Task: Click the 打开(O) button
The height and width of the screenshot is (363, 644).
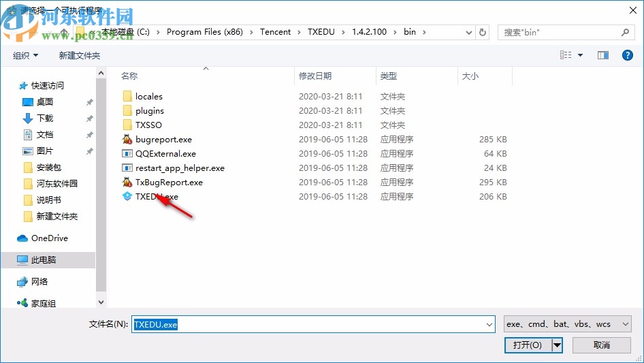Action: (528, 345)
